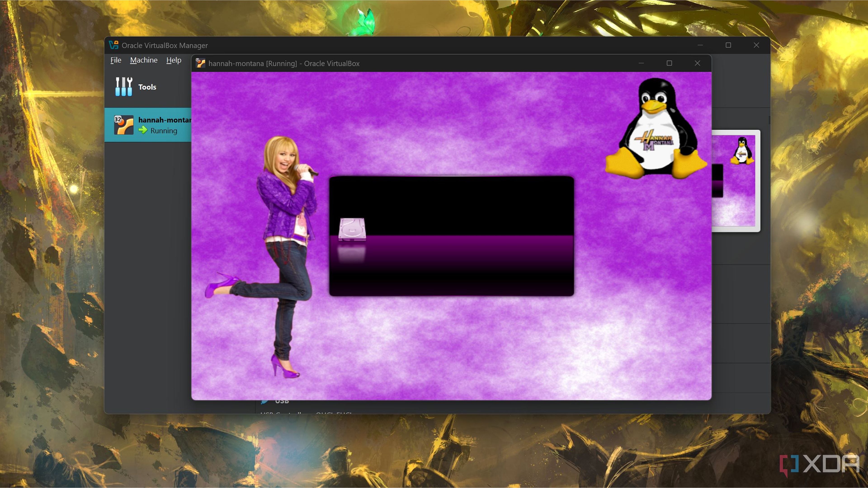Screen dimensions: 868x488
Task: Select the Tools icon in the sidebar
Action: [124, 86]
